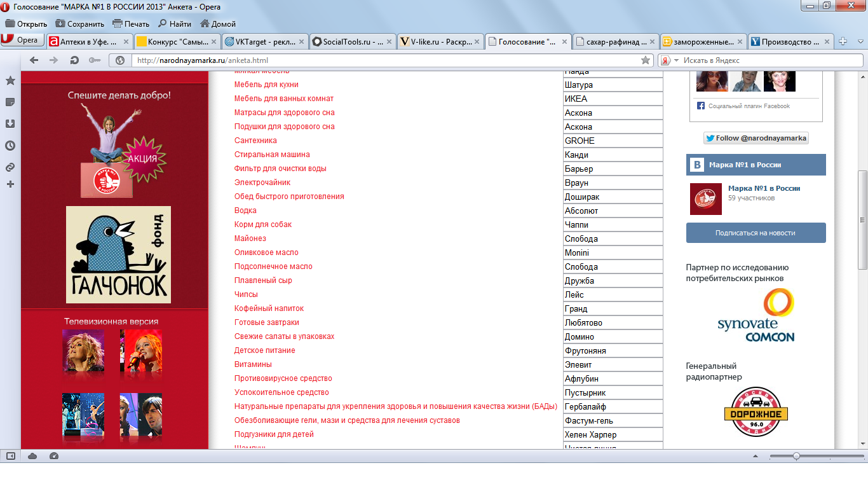Click the Сохранить toolbar icon
Image resolution: width=868 pixels, height=477 pixels.
60,24
